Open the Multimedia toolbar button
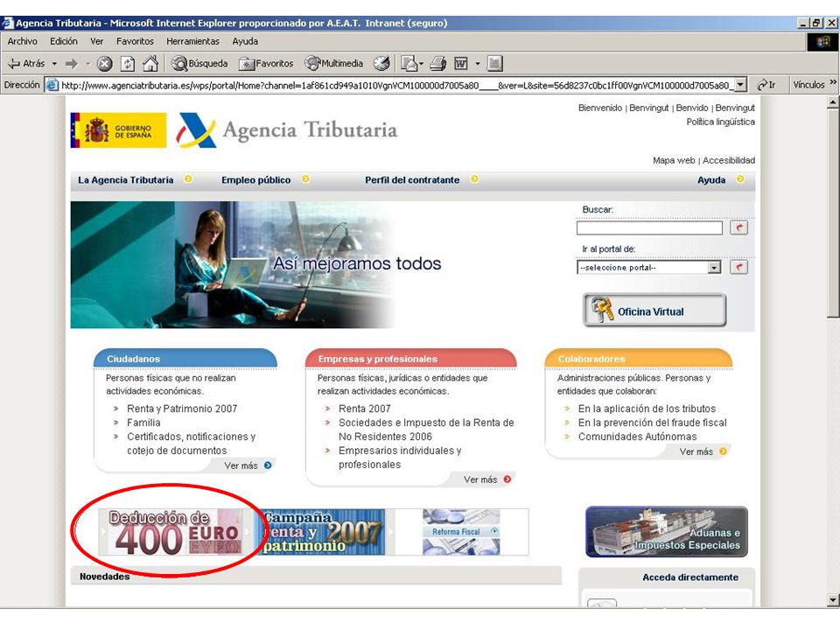The image size is (840, 630). pyautogui.click(x=333, y=64)
